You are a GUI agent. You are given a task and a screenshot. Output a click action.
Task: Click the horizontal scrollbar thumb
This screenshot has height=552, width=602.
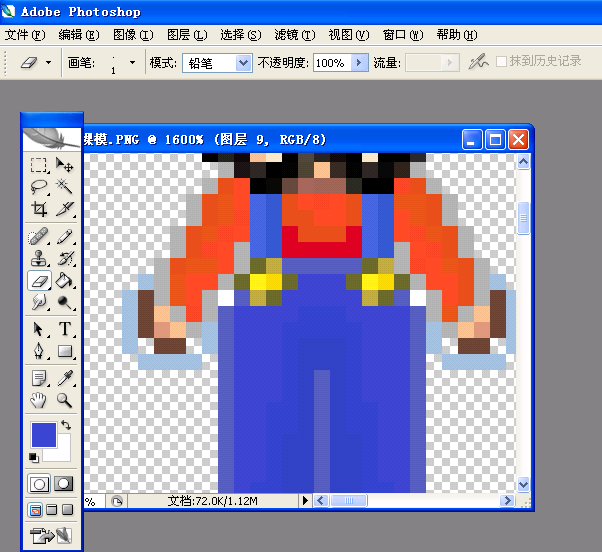point(349,501)
